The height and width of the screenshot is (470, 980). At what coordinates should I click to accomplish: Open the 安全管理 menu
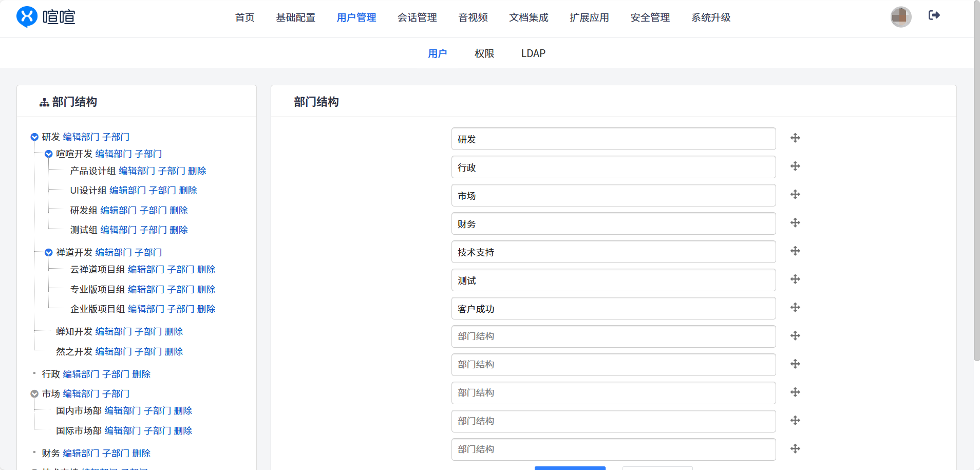(x=650, y=17)
